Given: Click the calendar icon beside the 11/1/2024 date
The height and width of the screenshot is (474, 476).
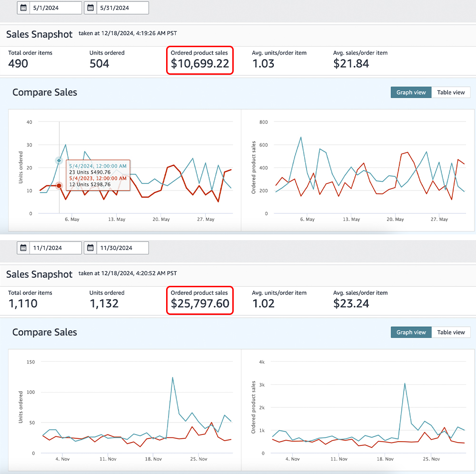Looking at the screenshot, I should (x=24, y=248).
